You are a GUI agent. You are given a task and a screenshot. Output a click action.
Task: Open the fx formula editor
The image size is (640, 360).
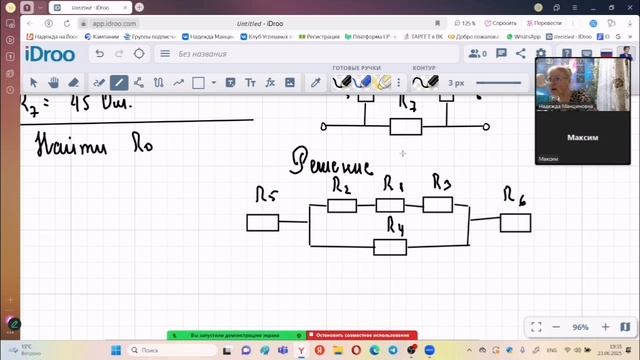click(x=270, y=83)
